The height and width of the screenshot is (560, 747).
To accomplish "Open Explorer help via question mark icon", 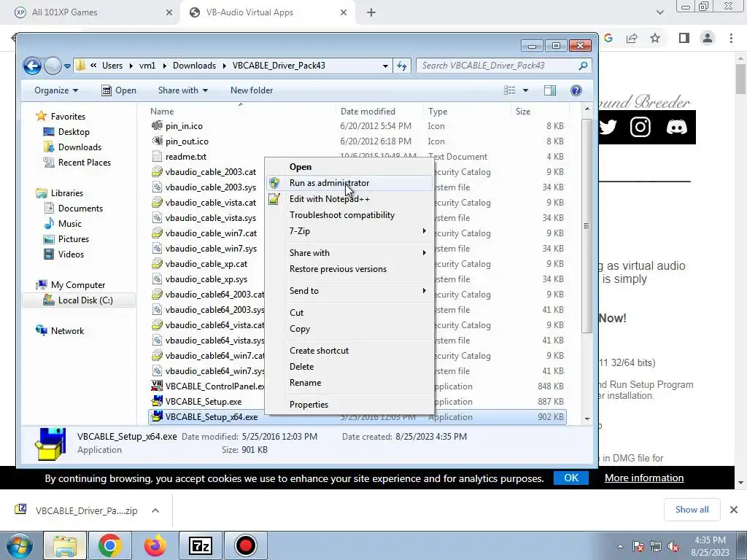I will tap(576, 90).
